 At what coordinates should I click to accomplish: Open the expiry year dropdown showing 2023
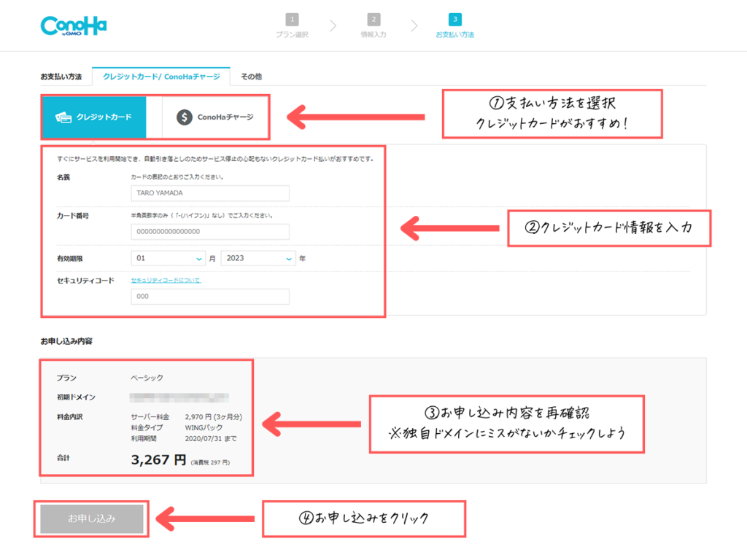point(258,259)
